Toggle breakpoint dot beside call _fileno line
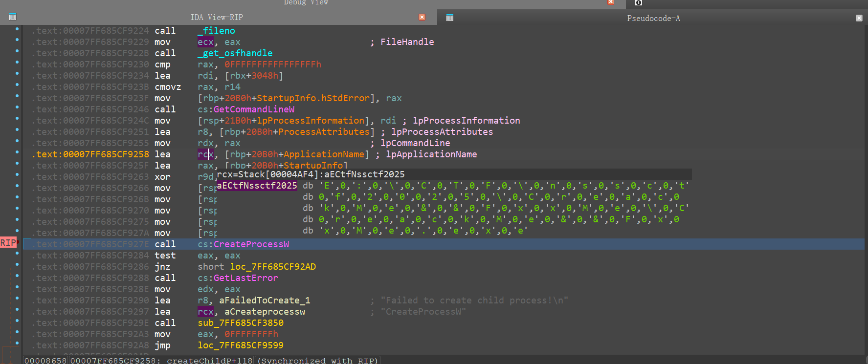Screen dimensions: 868x364 pos(17,29)
